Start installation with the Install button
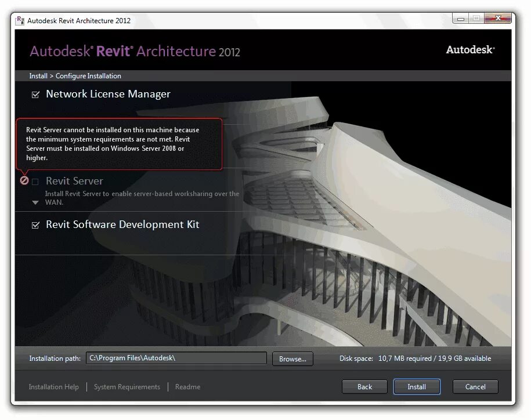Screen dimensions: 531x420 coord(417,386)
